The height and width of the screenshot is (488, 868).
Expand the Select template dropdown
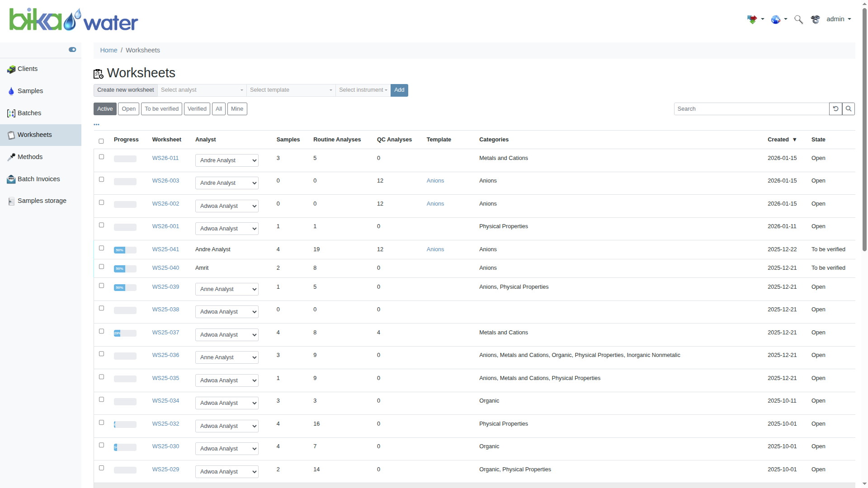click(x=291, y=90)
